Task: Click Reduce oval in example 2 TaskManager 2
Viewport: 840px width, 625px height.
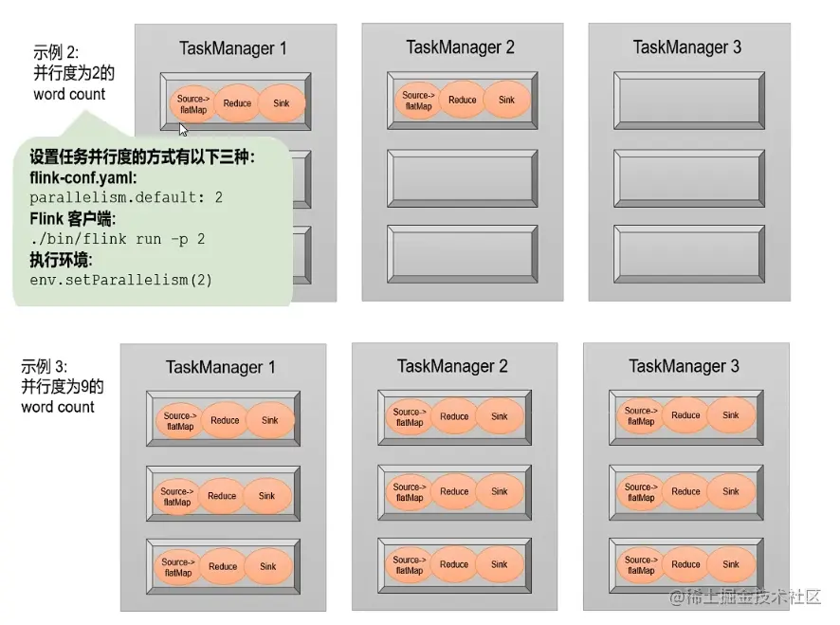Action: pos(462,100)
